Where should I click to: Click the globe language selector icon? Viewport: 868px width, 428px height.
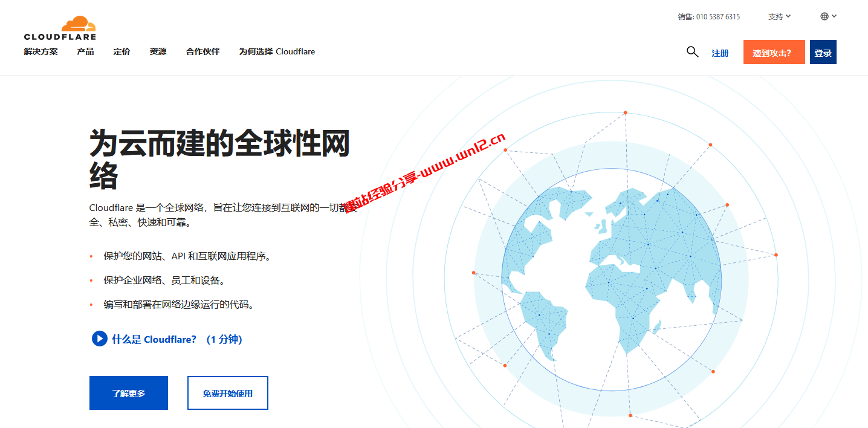[x=824, y=16]
